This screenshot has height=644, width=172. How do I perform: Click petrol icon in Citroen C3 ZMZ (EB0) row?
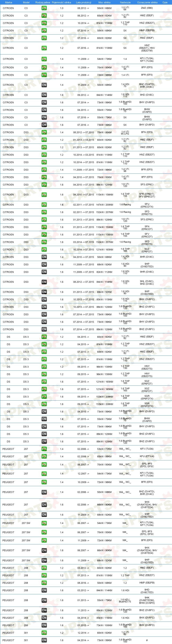tap(44, 8)
